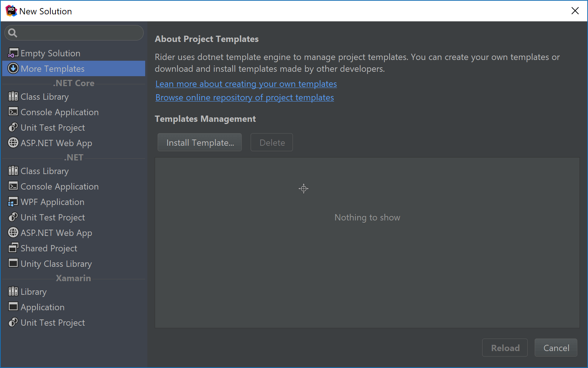Click the Reload button
The height and width of the screenshot is (368, 588).
click(505, 348)
